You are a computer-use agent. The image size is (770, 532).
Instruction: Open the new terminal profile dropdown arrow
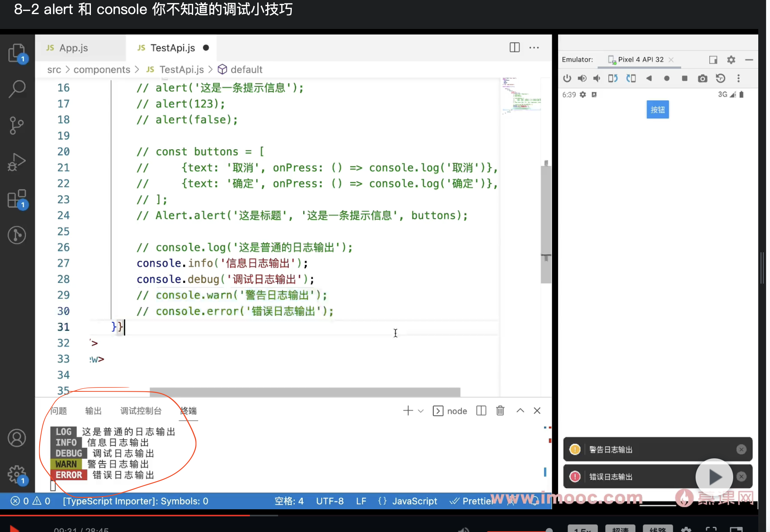pos(421,411)
